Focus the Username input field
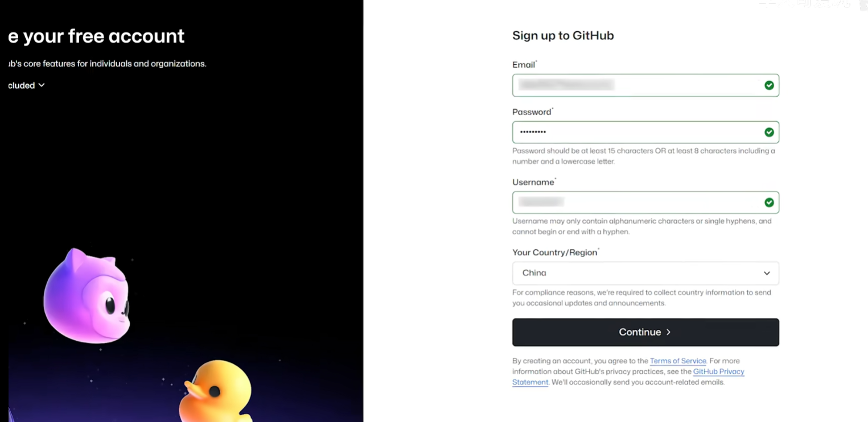The image size is (868, 422). point(637,202)
